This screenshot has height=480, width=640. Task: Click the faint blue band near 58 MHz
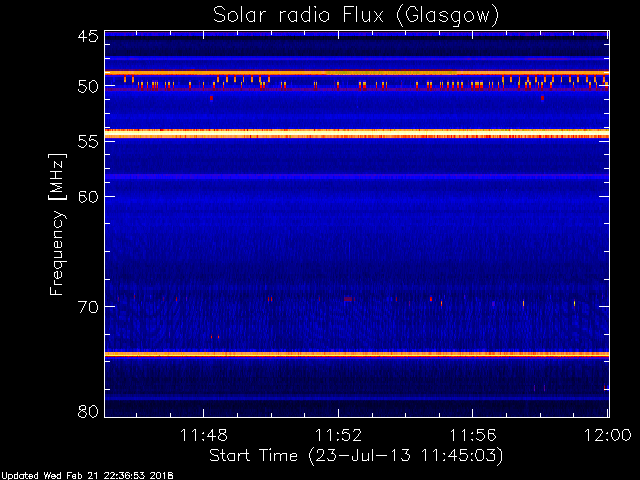point(356,176)
